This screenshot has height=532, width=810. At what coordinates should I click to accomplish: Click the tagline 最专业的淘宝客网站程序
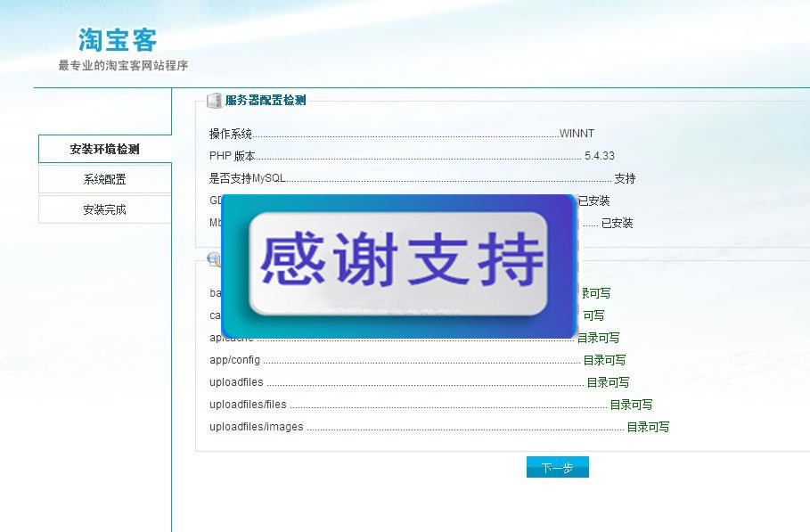pyautogui.click(x=123, y=66)
